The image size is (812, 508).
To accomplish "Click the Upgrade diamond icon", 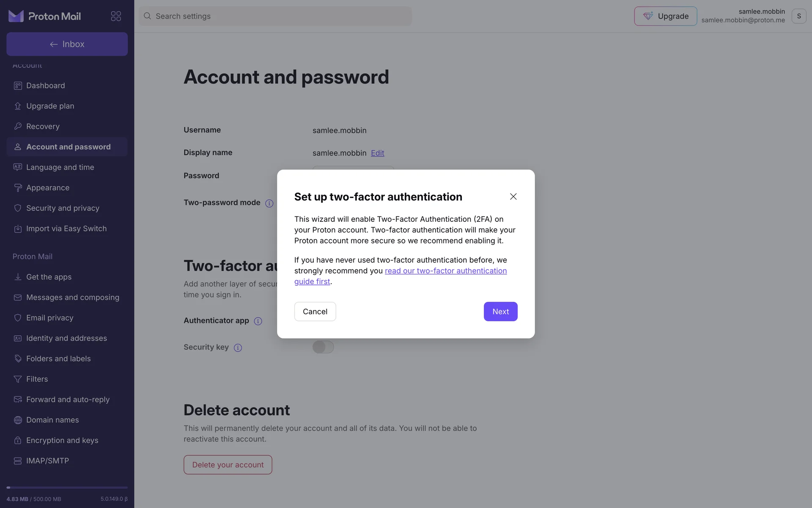I will click(x=648, y=16).
